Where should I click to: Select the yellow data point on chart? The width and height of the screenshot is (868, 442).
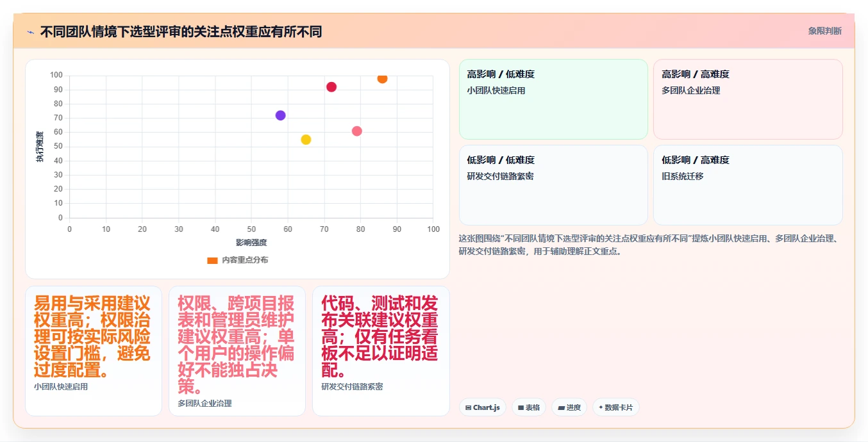[306, 140]
